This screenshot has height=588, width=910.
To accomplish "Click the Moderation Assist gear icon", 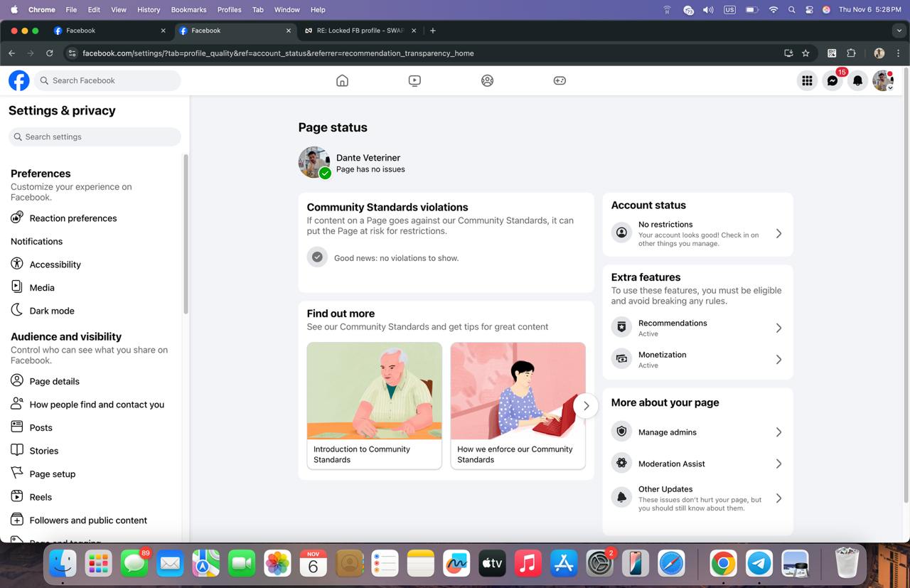I will pos(621,463).
